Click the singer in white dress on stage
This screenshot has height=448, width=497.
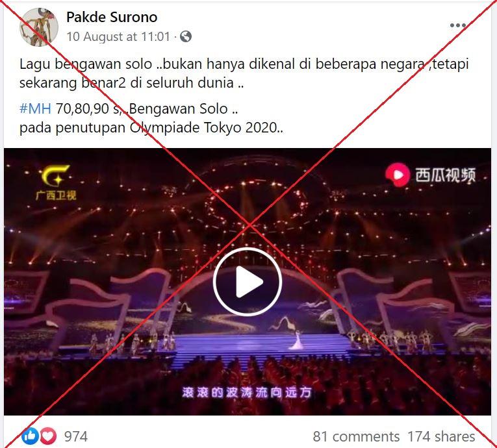pos(296,340)
